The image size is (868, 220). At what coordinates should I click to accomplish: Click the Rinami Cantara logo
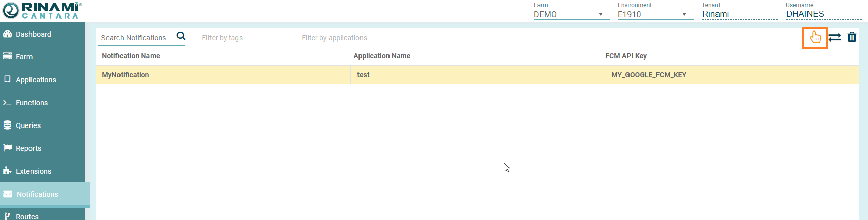point(42,10)
